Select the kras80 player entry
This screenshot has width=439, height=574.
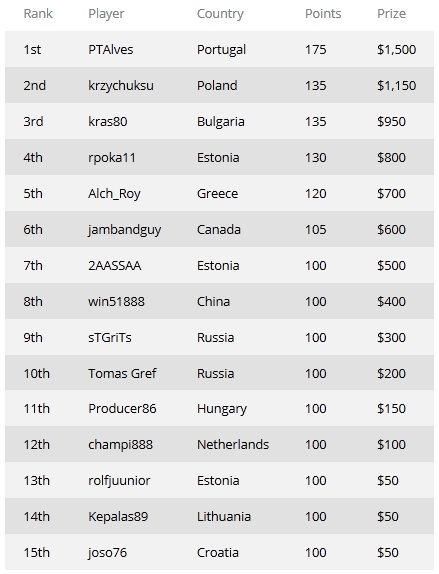108,121
